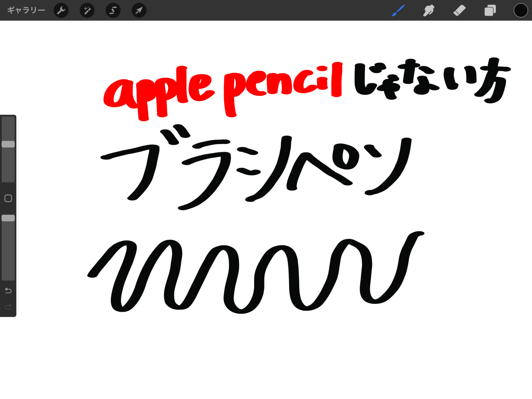
Task: Tap the square modify button in sidebar
Action: pos(8,198)
